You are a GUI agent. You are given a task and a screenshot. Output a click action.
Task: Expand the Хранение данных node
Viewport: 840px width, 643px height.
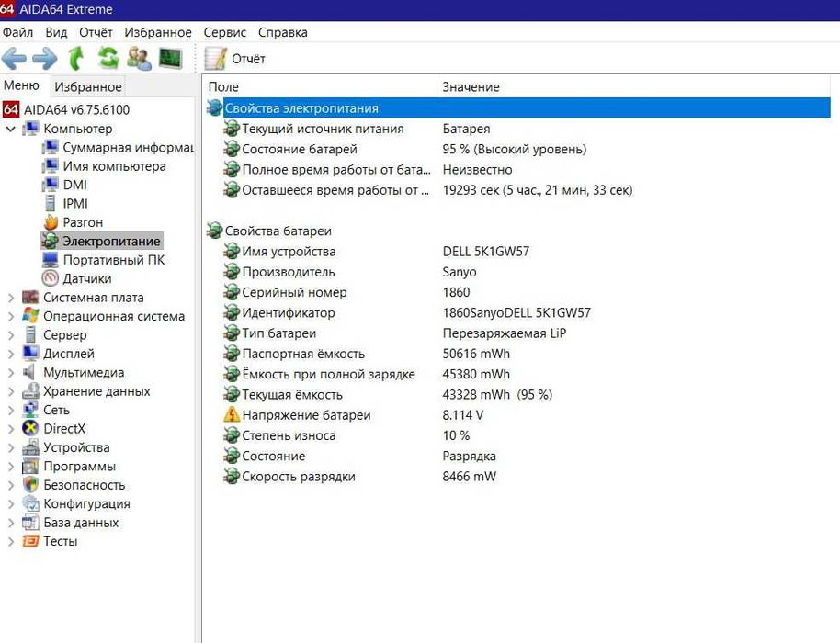click(x=11, y=391)
